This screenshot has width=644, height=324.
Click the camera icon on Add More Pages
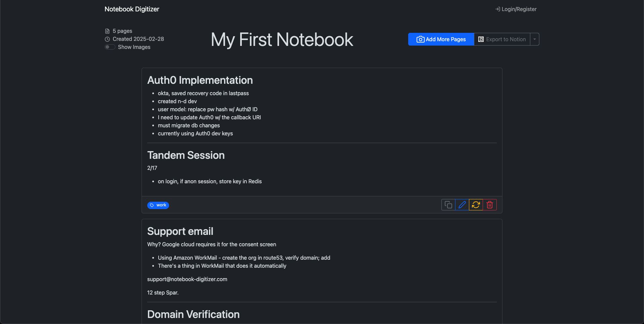pyautogui.click(x=420, y=39)
